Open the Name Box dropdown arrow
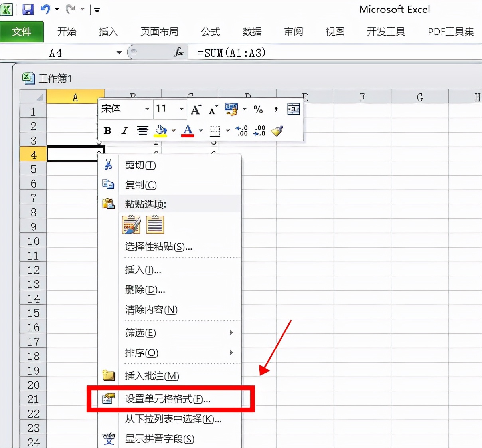482x448 pixels. [x=119, y=53]
